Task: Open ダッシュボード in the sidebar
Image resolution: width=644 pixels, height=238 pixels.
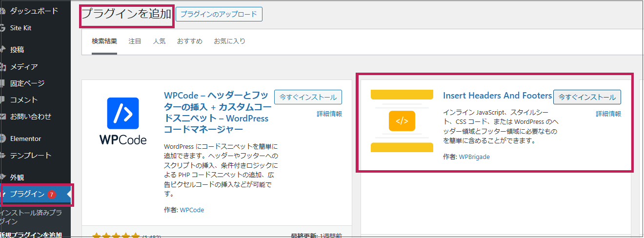Action: click(34, 11)
